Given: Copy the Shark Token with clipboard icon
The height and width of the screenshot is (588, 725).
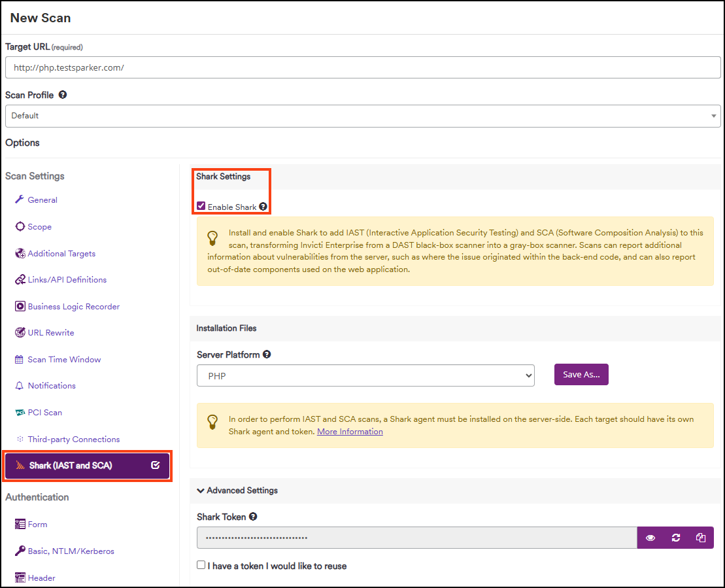Looking at the screenshot, I should click(701, 538).
